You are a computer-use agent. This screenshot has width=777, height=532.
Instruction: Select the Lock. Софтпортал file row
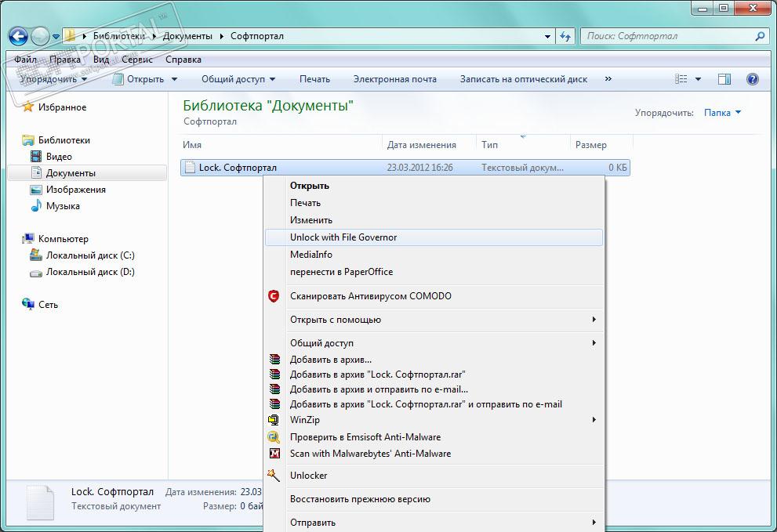tap(405, 168)
